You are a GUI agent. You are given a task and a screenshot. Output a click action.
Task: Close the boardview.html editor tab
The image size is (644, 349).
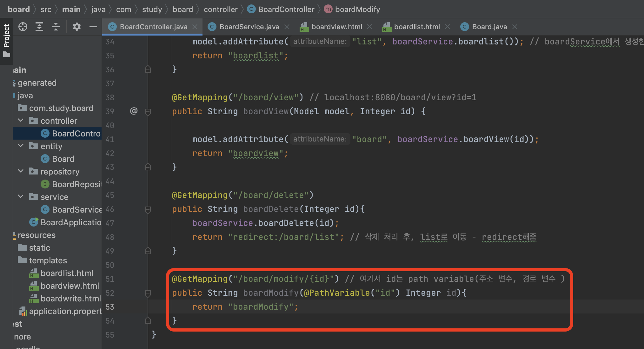coord(369,27)
